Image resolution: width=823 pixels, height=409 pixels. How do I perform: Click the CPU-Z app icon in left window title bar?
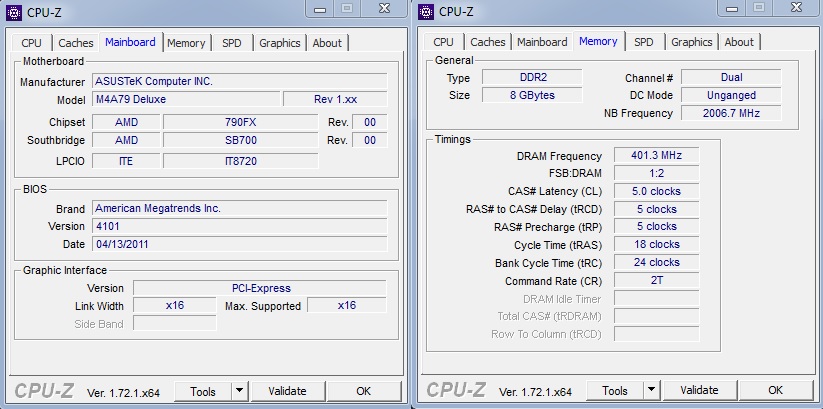click(14, 12)
